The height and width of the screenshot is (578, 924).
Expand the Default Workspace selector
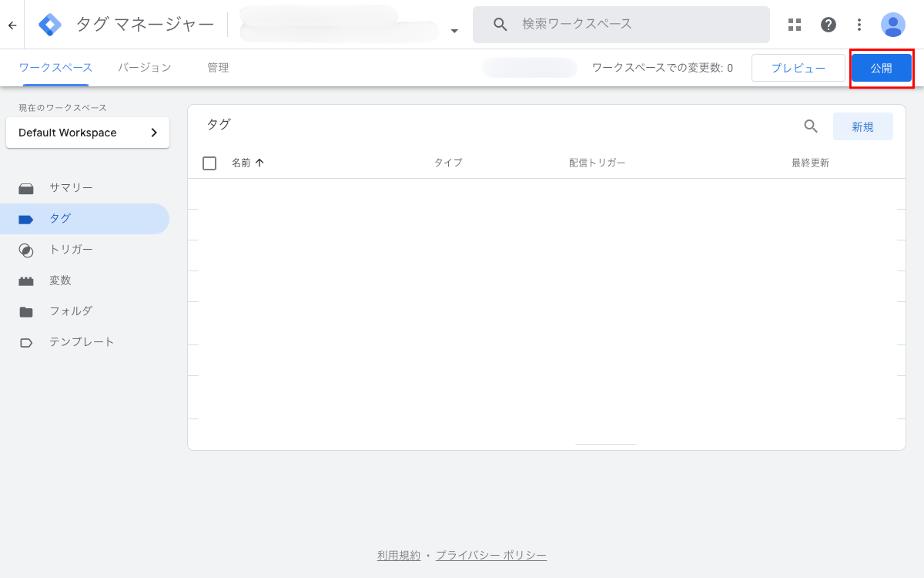click(88, 133)
